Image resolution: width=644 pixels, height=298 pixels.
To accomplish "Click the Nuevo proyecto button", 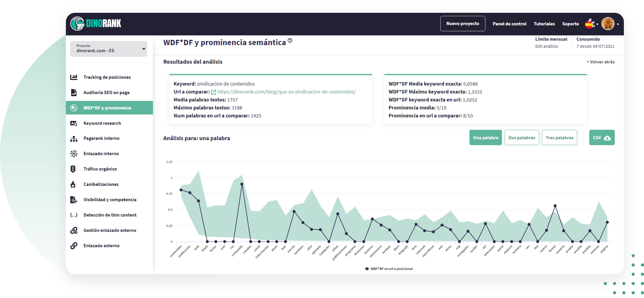I will (462, 24).
